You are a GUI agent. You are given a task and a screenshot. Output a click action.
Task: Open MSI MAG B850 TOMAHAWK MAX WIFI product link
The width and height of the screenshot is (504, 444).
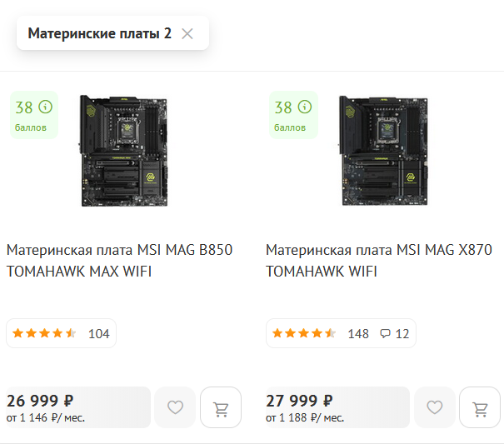point(119,261)
